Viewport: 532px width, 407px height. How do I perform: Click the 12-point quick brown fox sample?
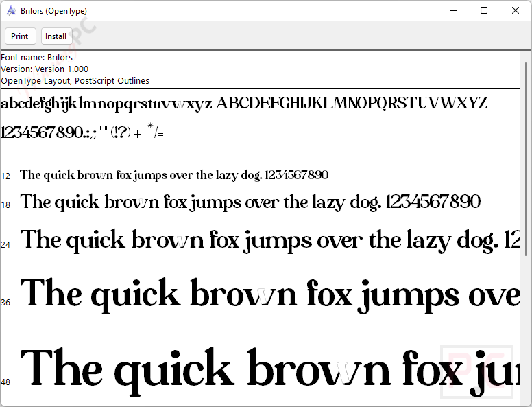[174, 175]
